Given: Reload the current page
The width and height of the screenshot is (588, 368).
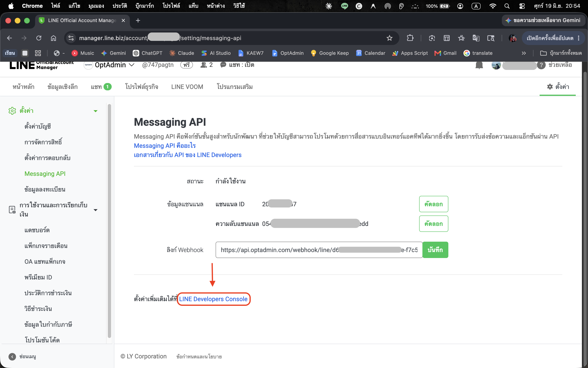Looking at the screenshot, I should point(39,38).
